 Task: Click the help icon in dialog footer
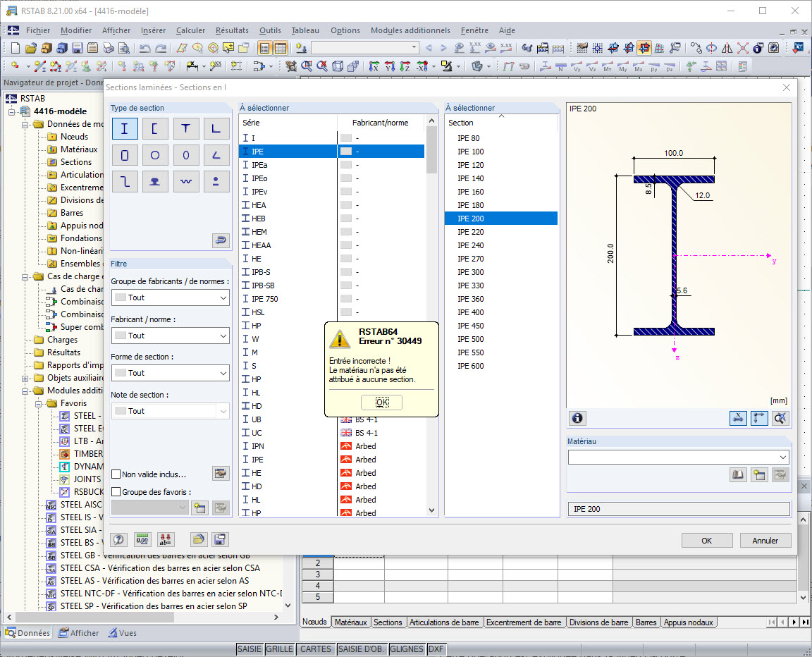[119, 540]
